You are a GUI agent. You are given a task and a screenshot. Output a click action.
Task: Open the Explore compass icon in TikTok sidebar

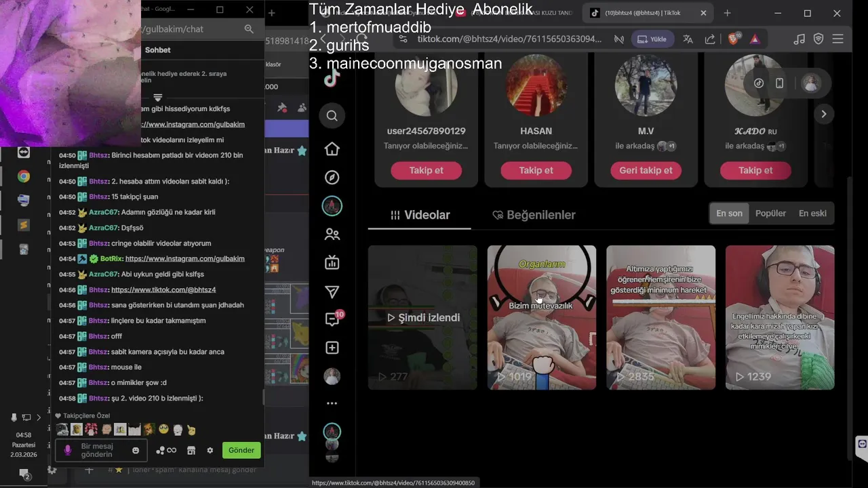tap(332, 178)
